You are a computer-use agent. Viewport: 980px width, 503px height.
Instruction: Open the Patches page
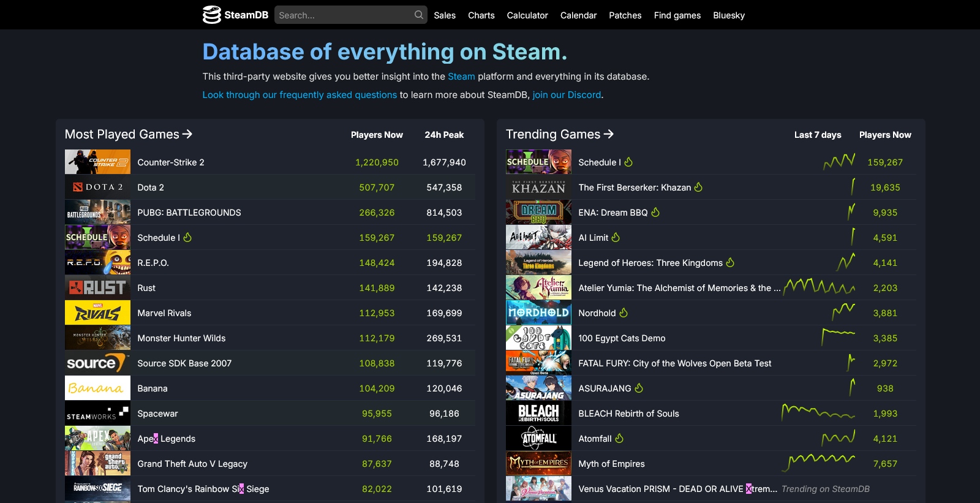pyautogui.click(x=625, y=15)
